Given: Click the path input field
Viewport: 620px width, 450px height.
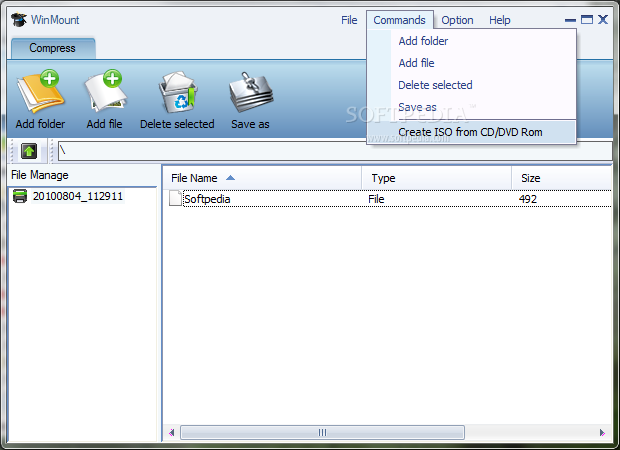Looking at the screenshot, I should pyautogui.click(x=335, y=151).
